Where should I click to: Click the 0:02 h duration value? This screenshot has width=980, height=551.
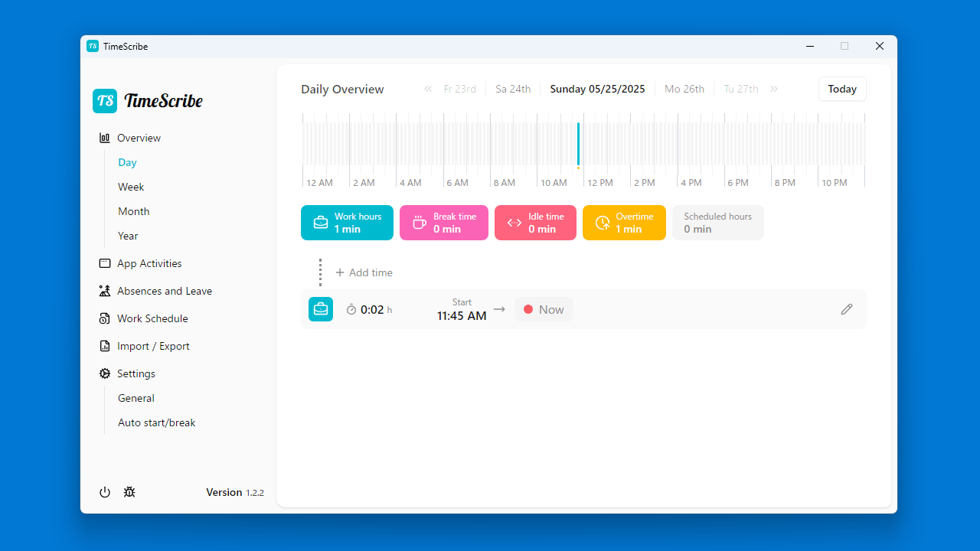click(376, 310)
